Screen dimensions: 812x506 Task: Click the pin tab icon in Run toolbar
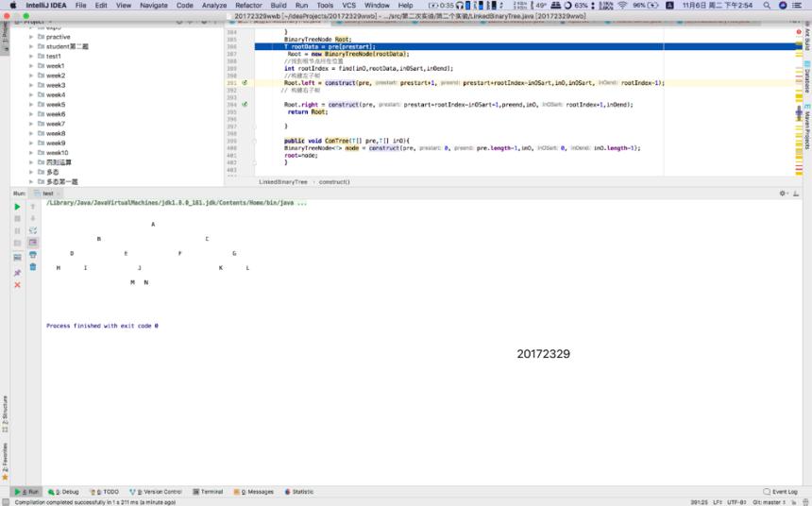[x=17, y=273]
